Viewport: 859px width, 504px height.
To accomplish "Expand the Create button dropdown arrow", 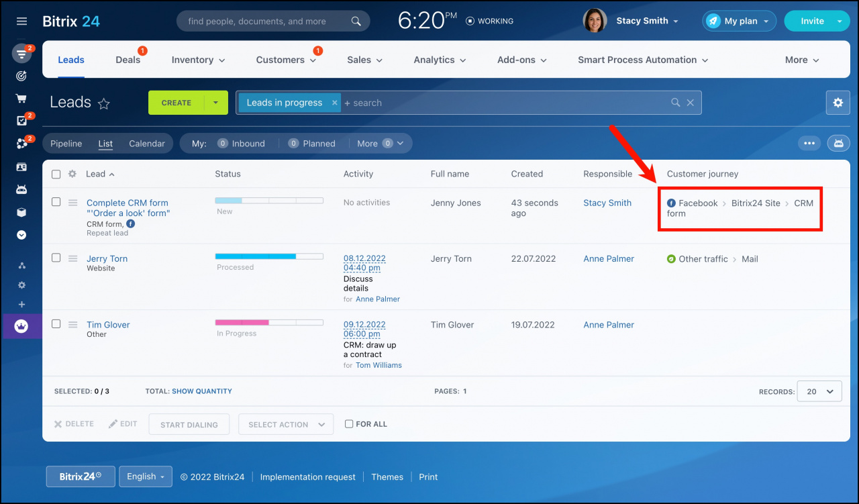I will 215,103.
